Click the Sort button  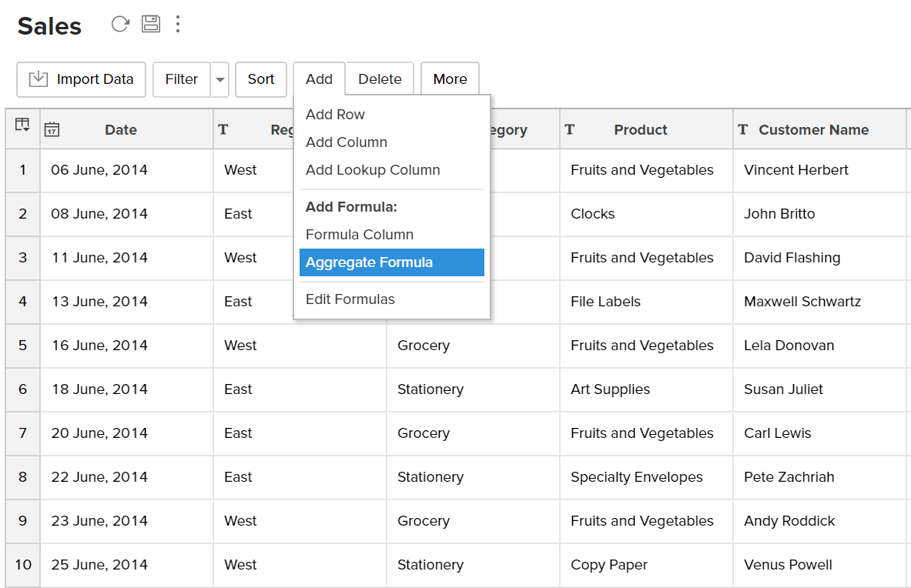[x=260, y=79]
